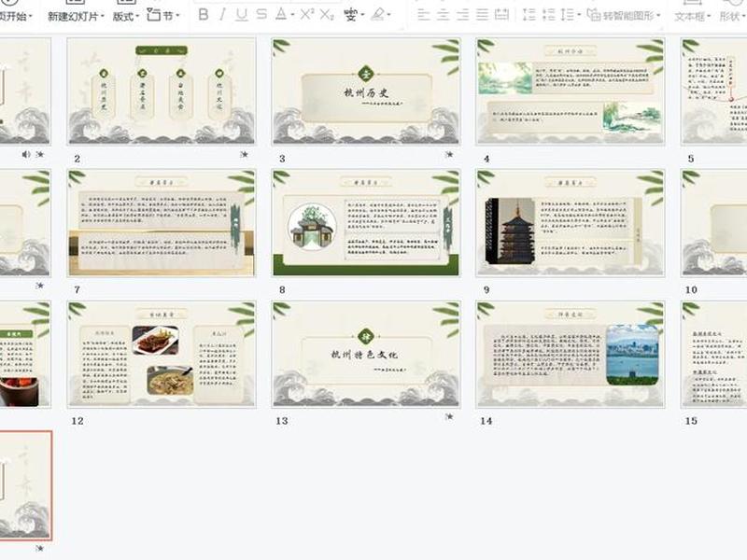
Task: Select slide 4 thumbnail with landscape paintings
Action: [571, 91]
